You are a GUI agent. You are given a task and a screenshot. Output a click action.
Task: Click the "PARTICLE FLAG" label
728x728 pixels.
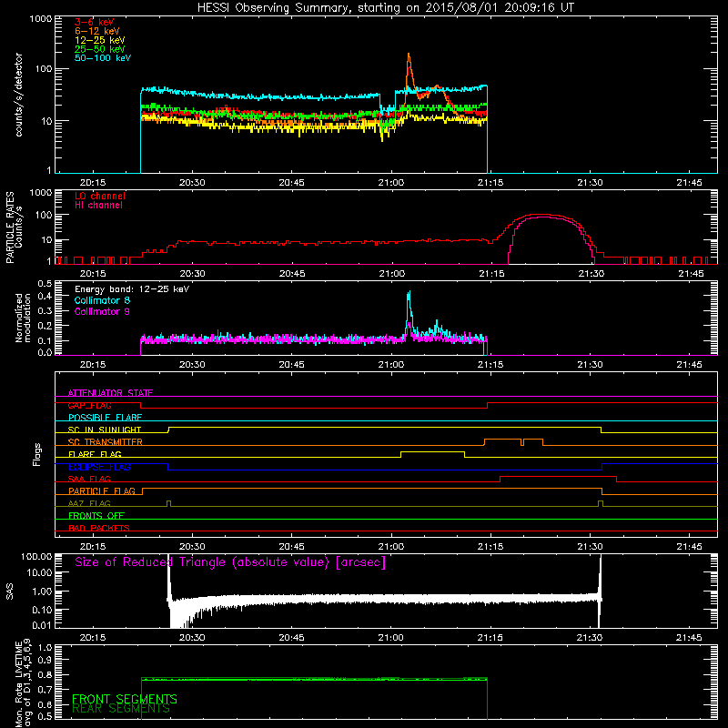[102, 490]
